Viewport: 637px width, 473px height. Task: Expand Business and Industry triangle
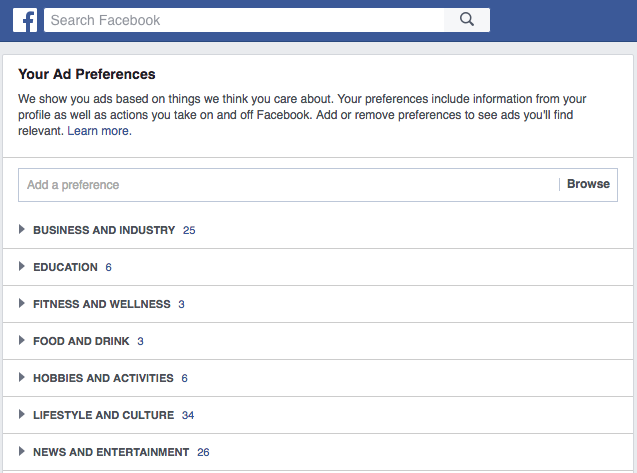22,230
